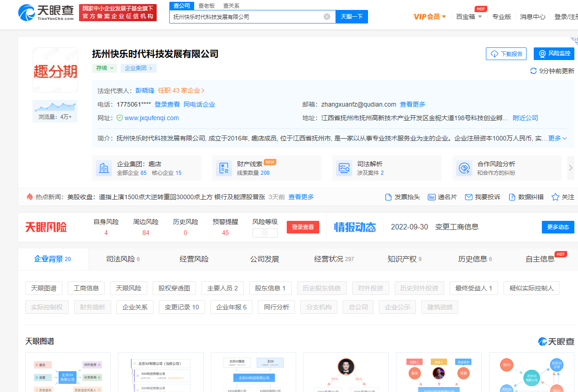Image resolution: width=578 pixels, height=392 pixels.
Task: Click the refresh icon beside 9分钟前更新
Action: [x=533, y=71]
